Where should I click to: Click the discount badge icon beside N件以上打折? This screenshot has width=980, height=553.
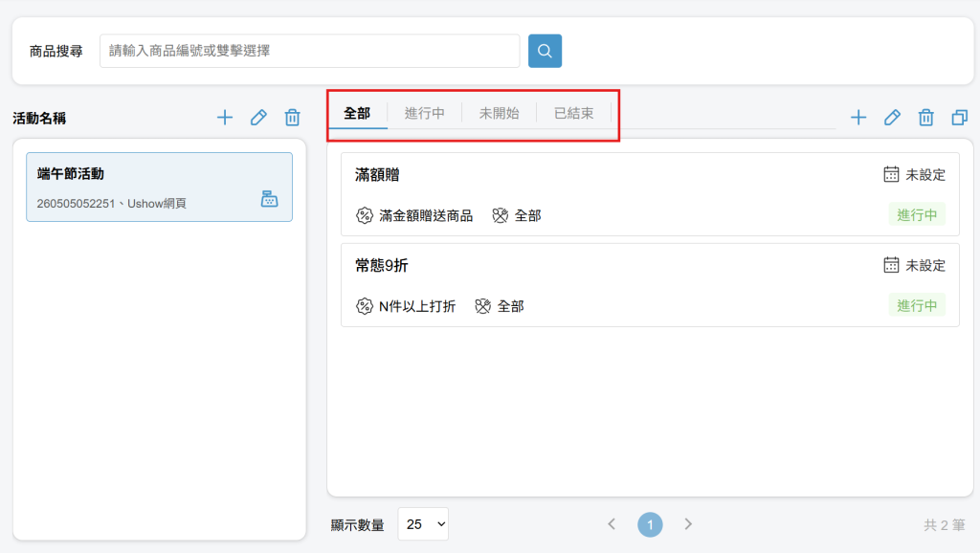pos(365,306)
